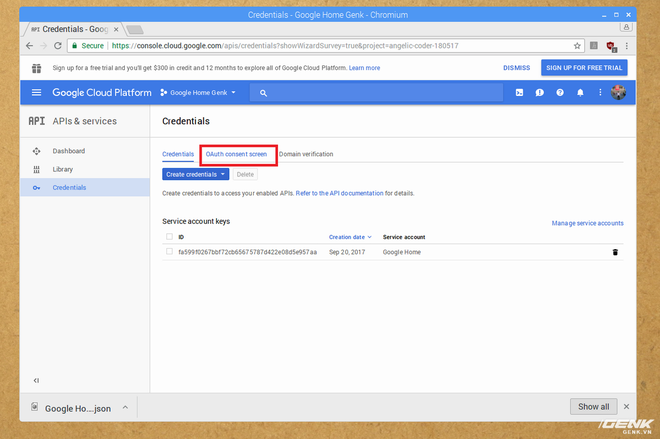Image resolution: width=660 pixels, height=439 pixels.
Task: Activate Cloud Shell icon
Action: [519, 93]
